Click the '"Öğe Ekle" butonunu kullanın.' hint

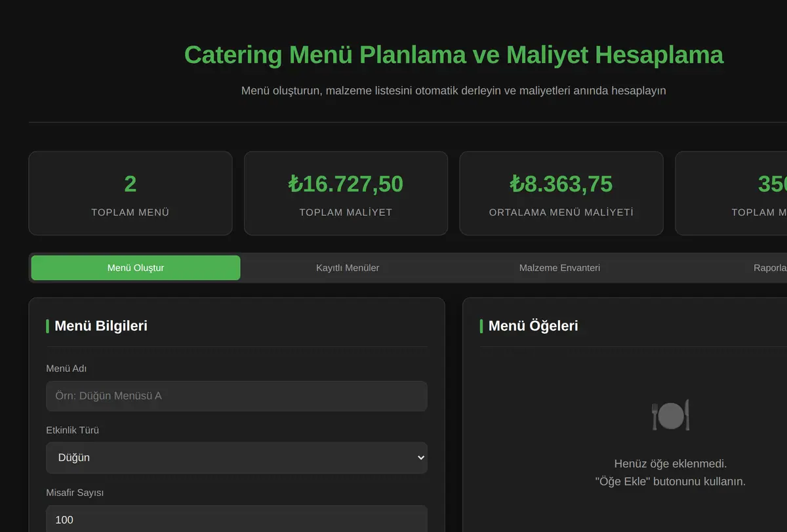point(670,481)
